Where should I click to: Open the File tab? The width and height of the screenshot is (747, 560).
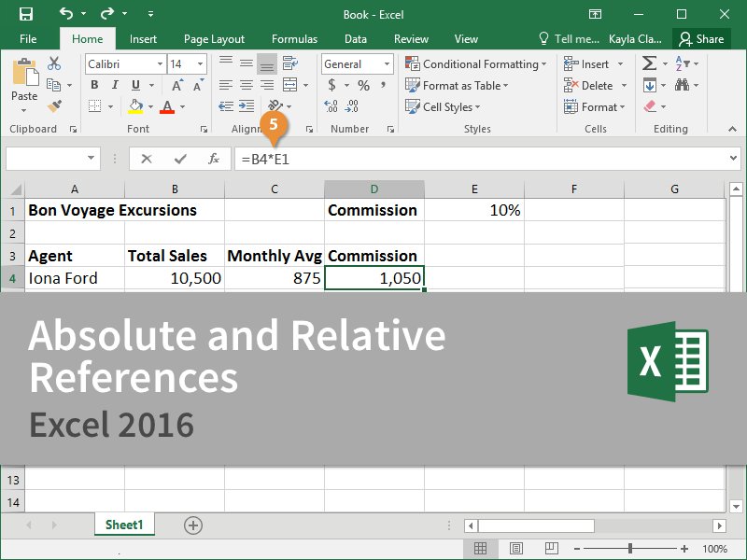point(28,39)
